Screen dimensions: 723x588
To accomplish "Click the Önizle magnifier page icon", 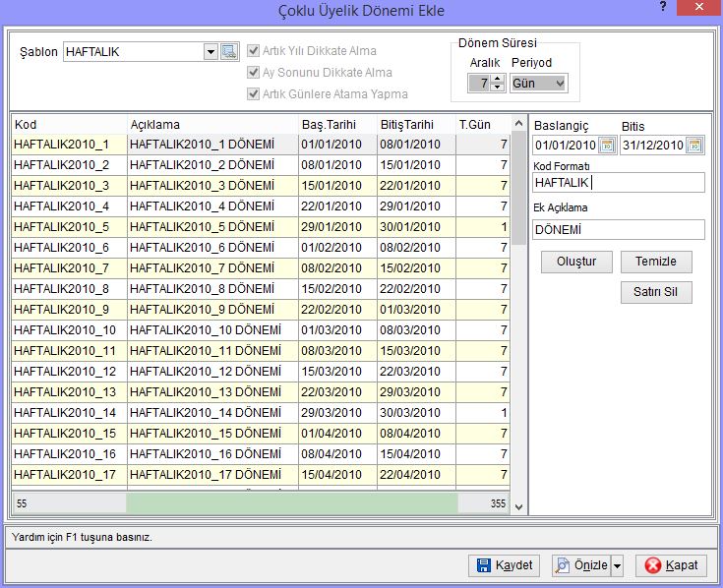I will [562, 565].
